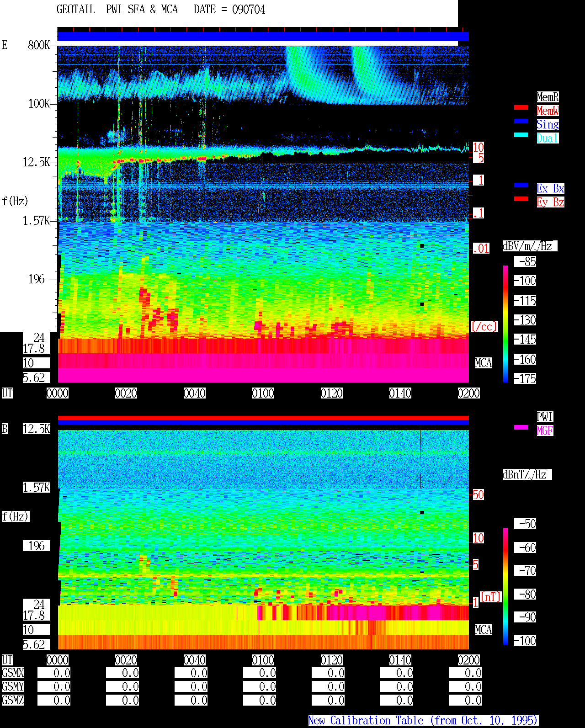Click the DATE = 090704 text
Screen dimensions: 585x728
[x=229, y=10]
